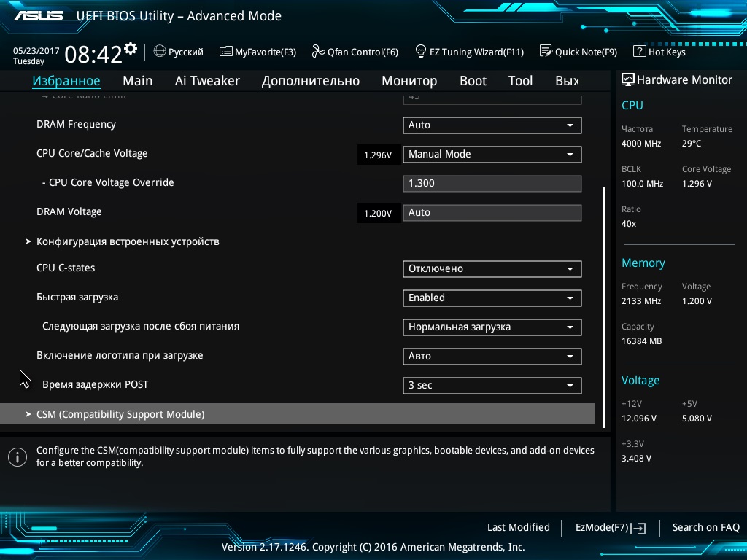The height and width of the screenshot is (560, 747).
Task: Click the 40x Ratio value
Action: pos(628,223)
